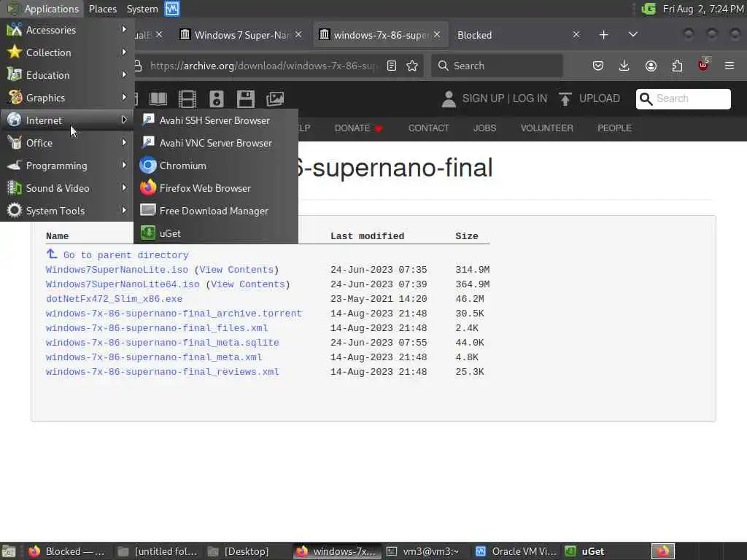The image size is (747, 560).
Task: Open the Pocket save icon
Action: click(x=598, y=66)
